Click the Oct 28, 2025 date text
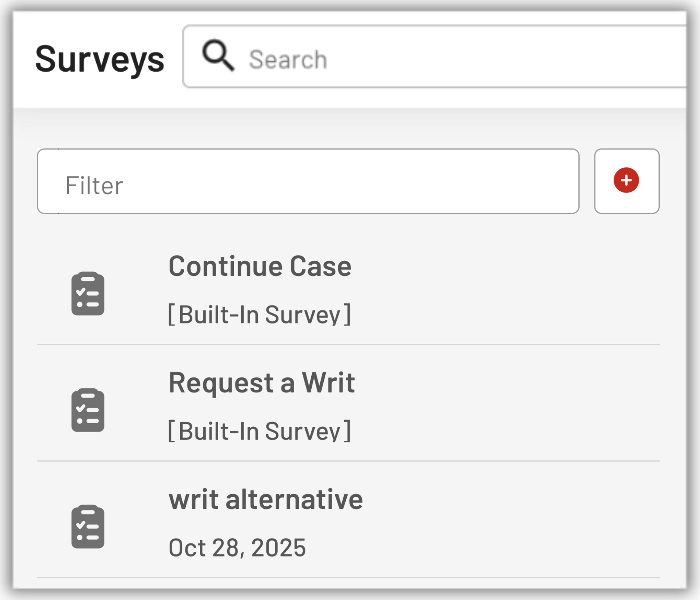Image resolution: width=700 pixels, height=600 pixels. [x=237, y=548]
